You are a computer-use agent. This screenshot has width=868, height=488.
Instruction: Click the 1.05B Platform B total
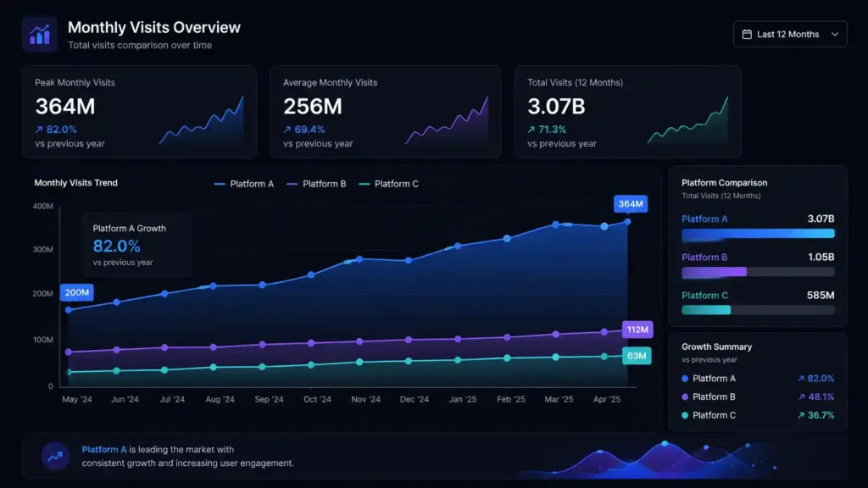(821, 258)
